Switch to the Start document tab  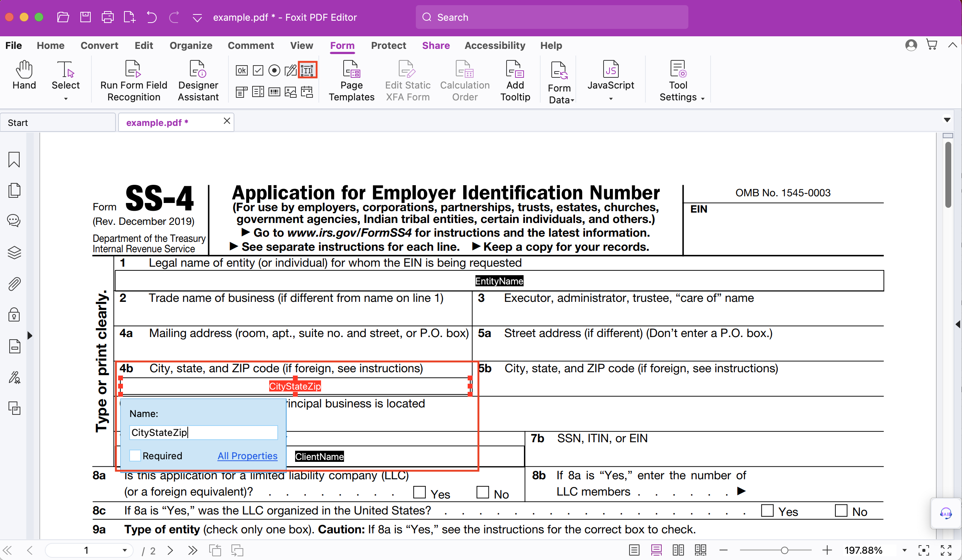pos(57,123)
